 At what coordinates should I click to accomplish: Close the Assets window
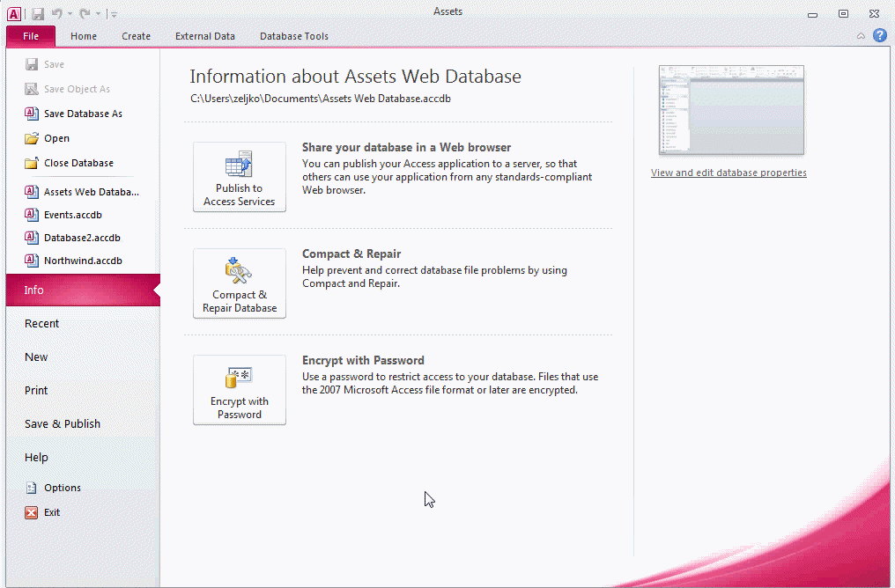click(x=874, y=14)
